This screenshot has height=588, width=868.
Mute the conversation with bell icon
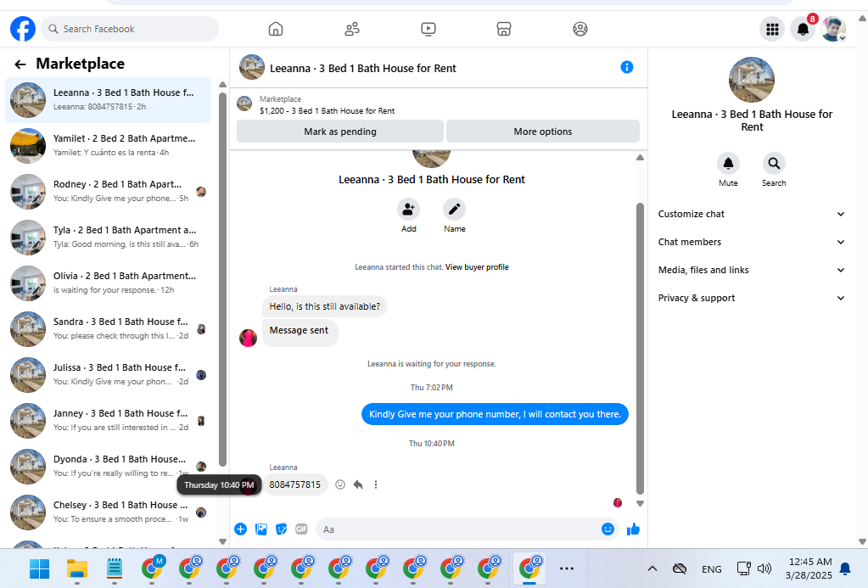click(728, 163)
